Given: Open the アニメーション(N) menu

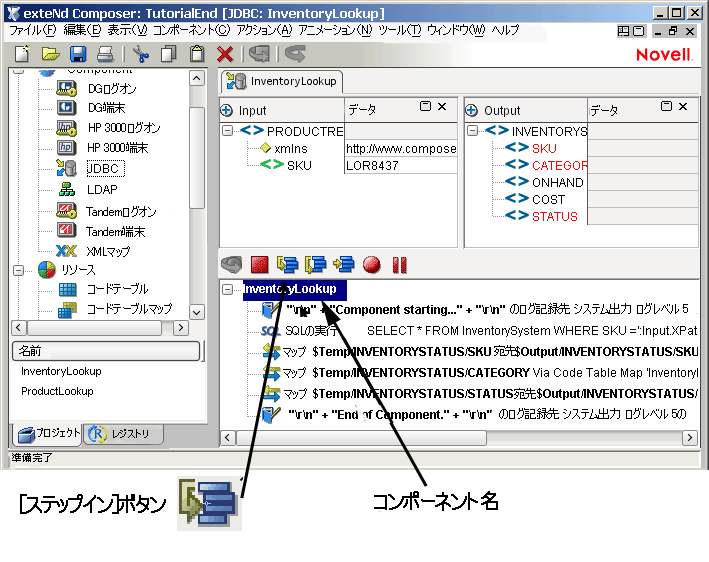Looking at the screenshot, I should pyautogui.click(x=335, y=30).
